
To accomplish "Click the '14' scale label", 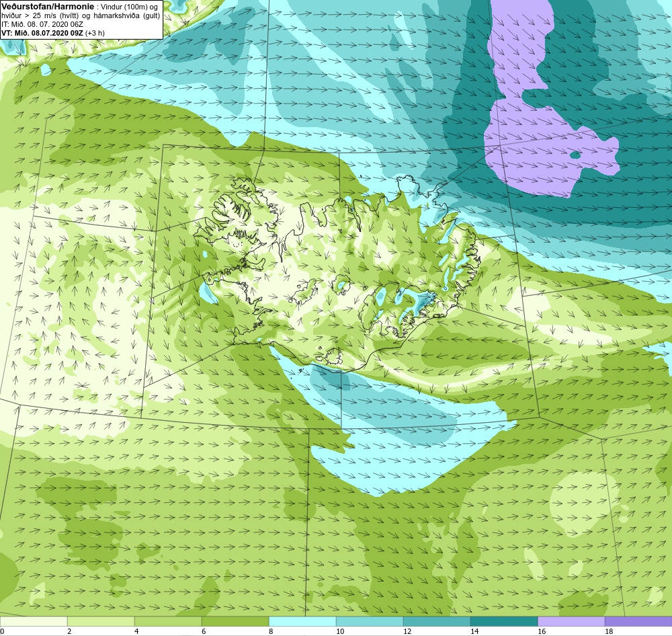I will (x=474, y=631).
